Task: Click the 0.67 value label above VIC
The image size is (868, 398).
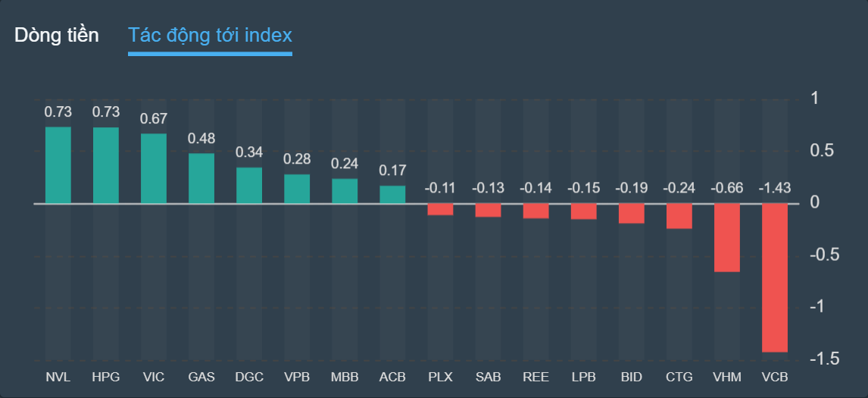Action: 154,119
